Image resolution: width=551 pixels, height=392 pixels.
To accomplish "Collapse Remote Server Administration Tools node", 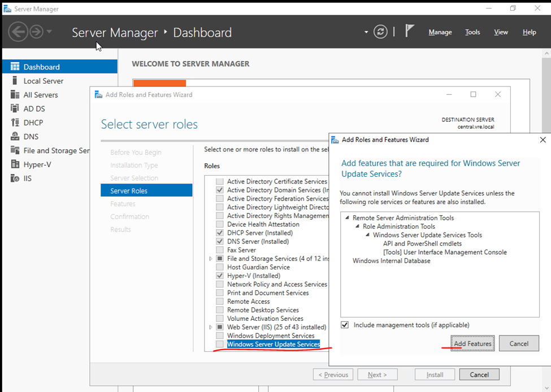I will pos(346,218).
